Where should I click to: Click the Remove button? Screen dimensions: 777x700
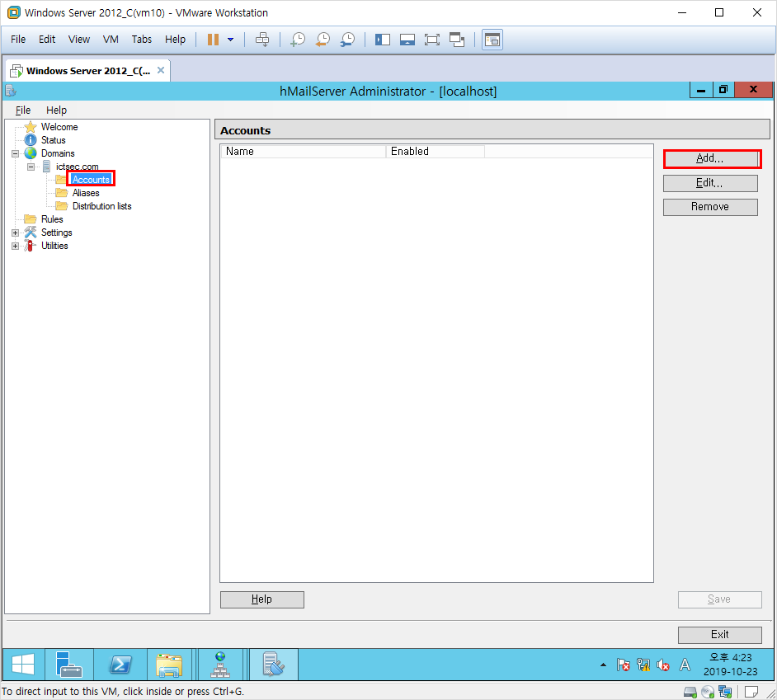710,207
